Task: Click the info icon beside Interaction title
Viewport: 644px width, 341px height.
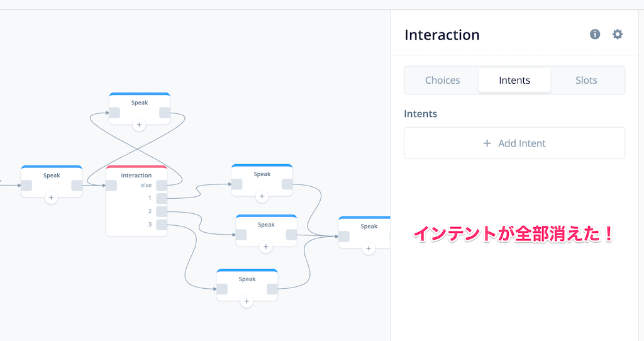Action: click(595, 35)
